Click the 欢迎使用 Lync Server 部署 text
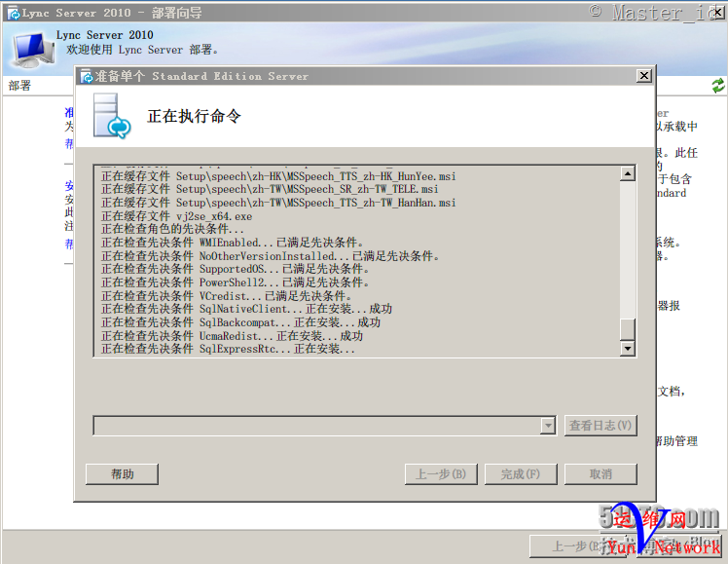728x564 pixels. [x=142, y=50]
